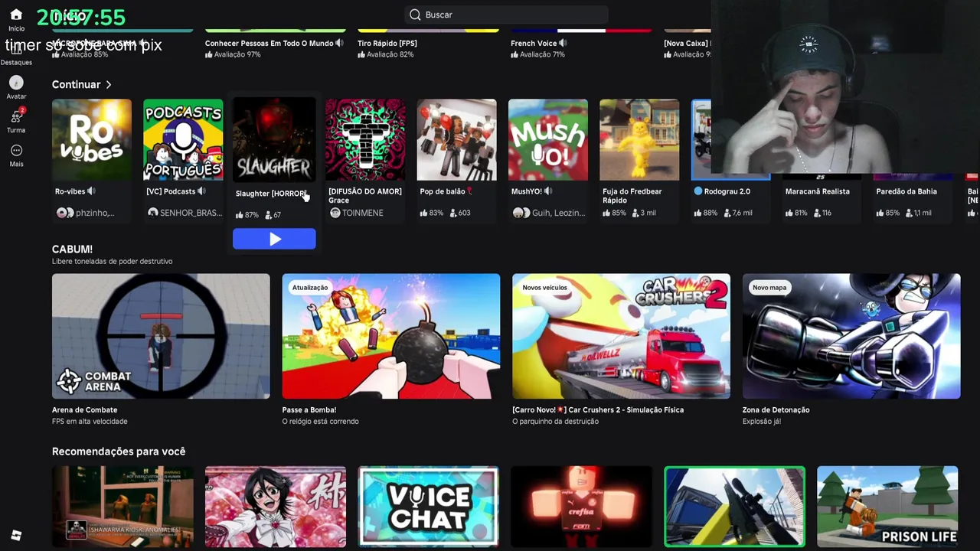Click the Paredão da Bahia 1,1 mil players icon
Image resolution: width=980 pixels, height=551 pixels.
point(908,213)
